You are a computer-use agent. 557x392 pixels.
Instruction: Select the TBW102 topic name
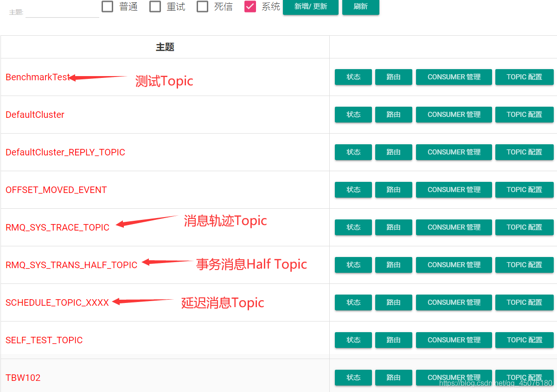click(x=23, y=378)
